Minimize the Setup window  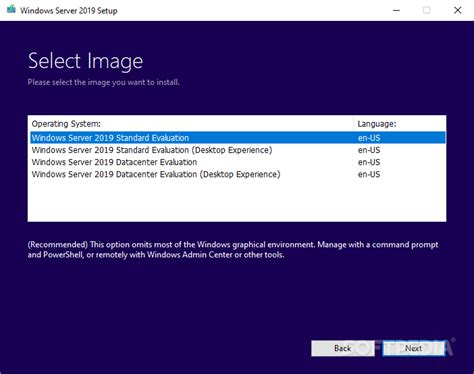pos(396,10)
